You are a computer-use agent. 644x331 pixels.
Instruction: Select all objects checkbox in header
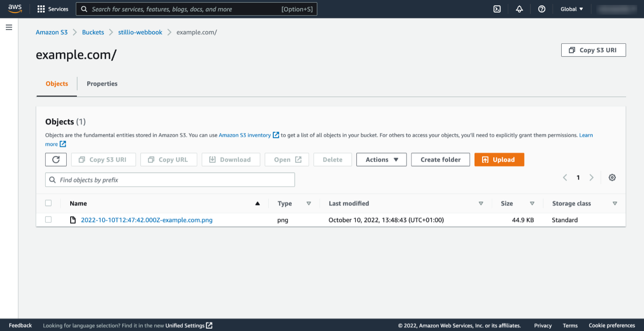(x=48, y=203)
